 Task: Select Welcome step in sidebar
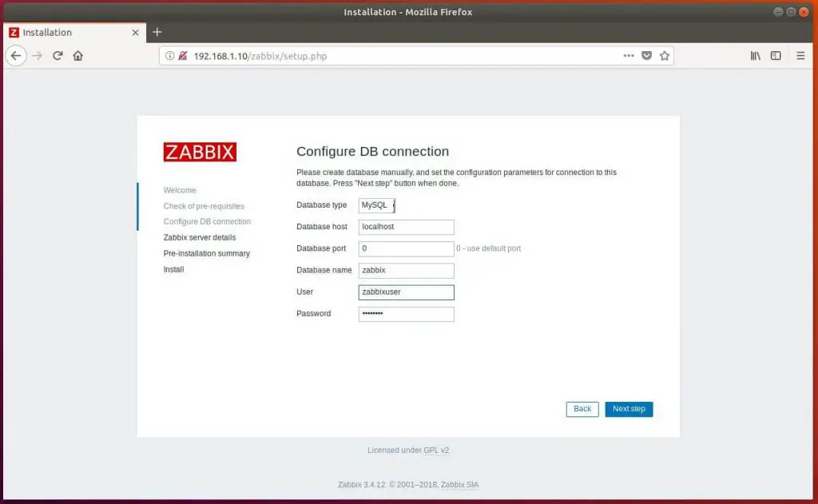point(180,190)
